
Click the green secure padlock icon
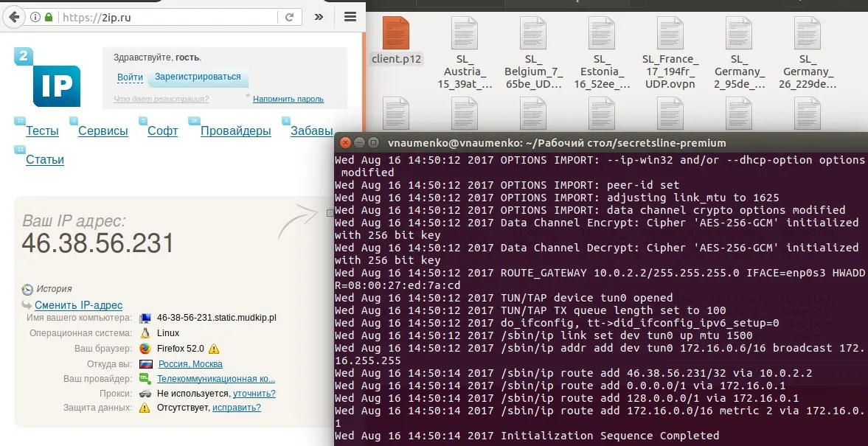point(49,17)
